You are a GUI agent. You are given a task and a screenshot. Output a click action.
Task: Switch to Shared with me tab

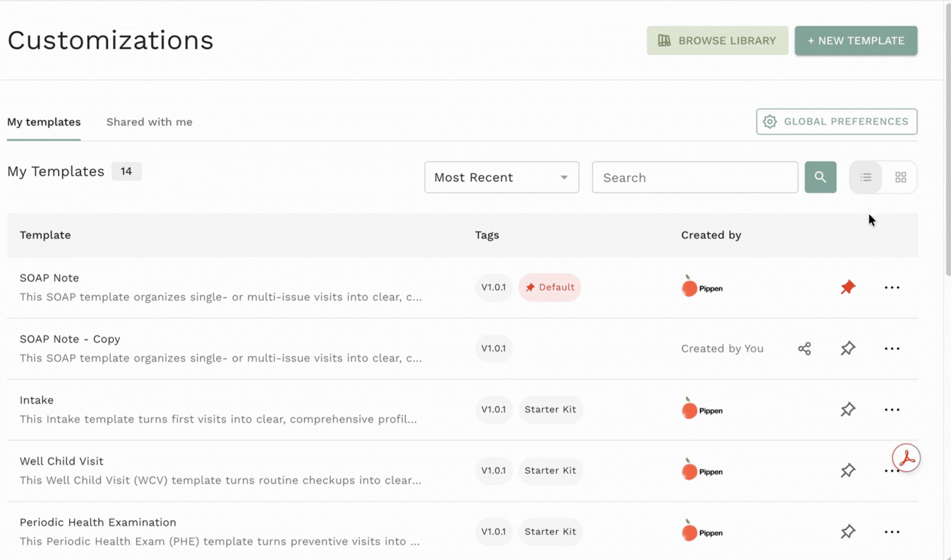pos(149,122)
